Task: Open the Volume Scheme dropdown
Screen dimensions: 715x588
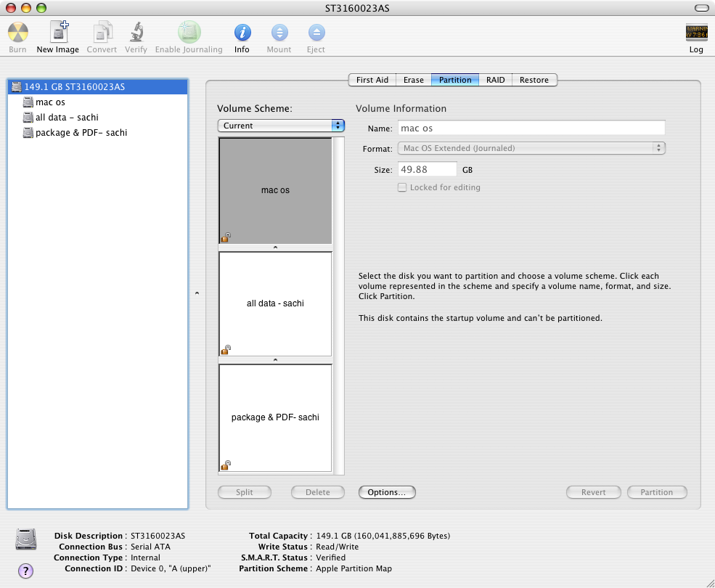Action: tap(281, 126)
